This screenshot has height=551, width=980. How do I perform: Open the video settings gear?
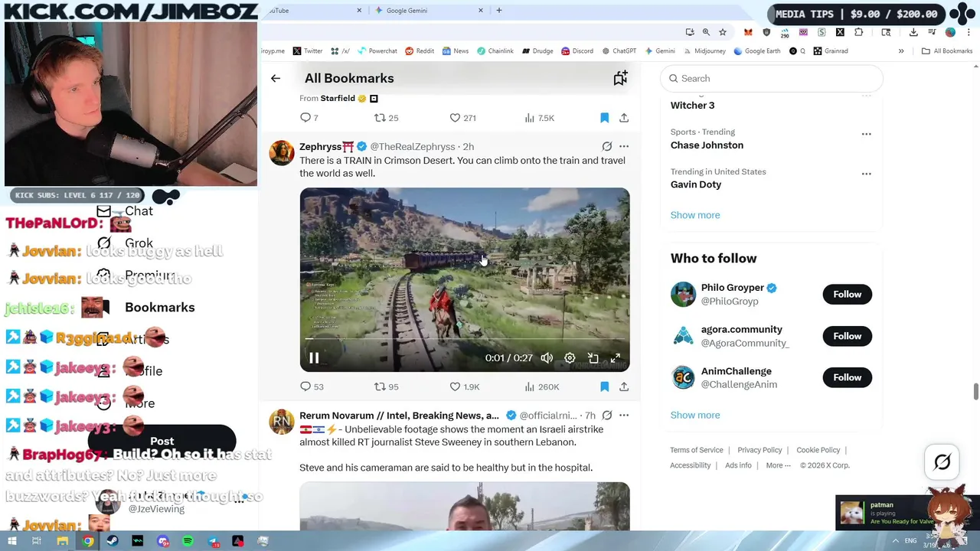click(570, 358)
